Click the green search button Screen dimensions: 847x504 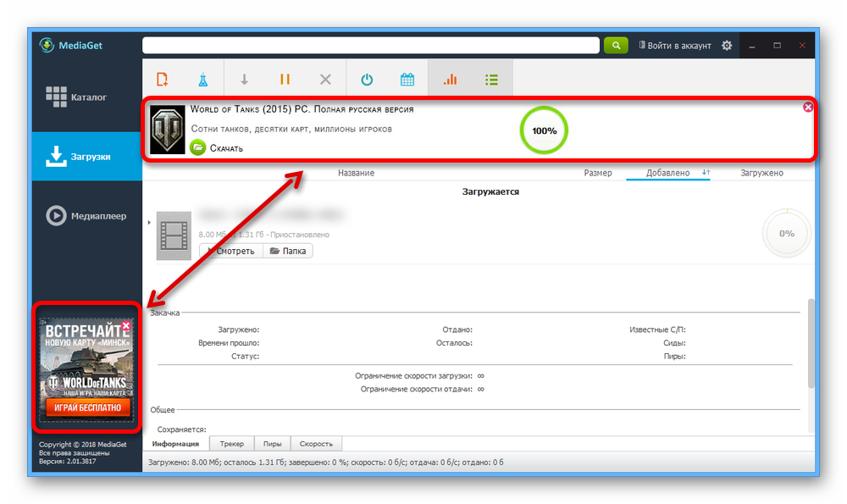click(616, 46)
